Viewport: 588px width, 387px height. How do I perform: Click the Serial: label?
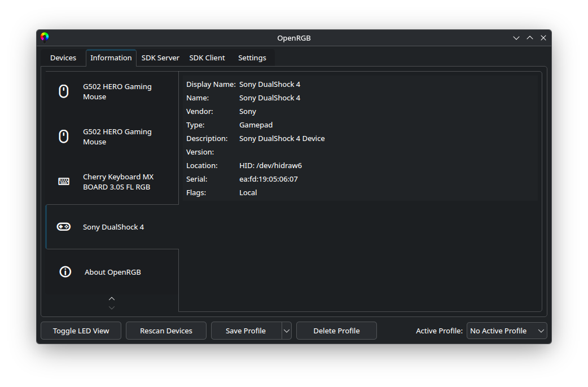(x=196, y=179)
